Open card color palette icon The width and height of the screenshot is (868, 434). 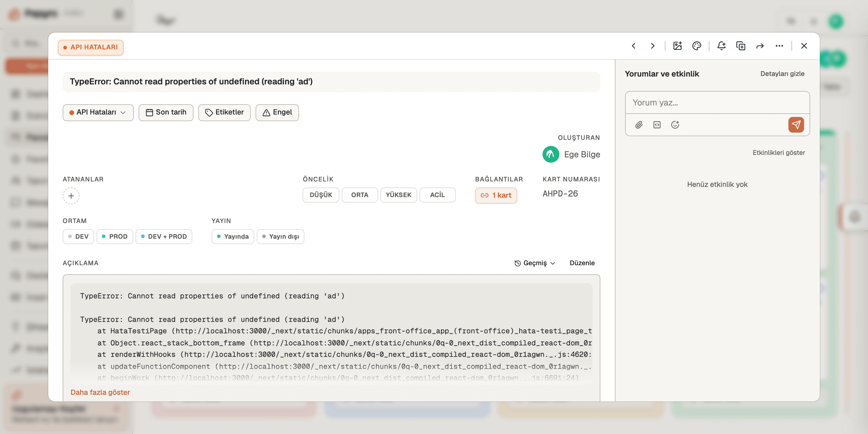pos(697,46)
